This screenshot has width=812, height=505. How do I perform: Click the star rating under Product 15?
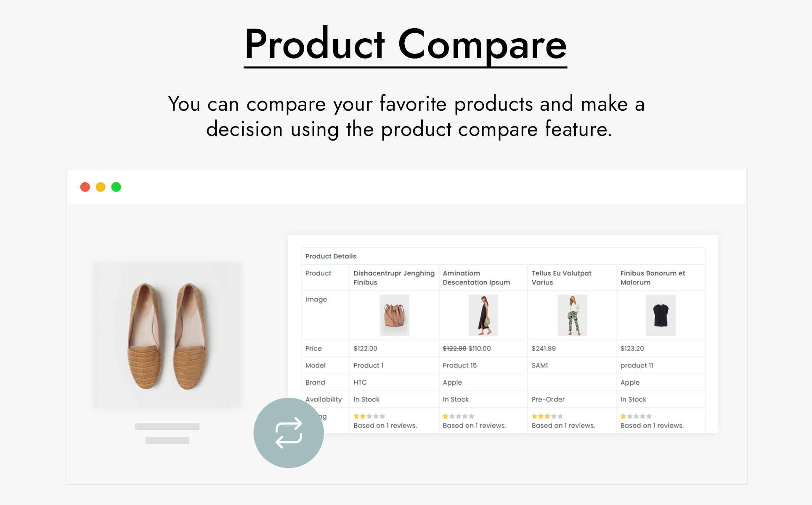click(458, 416)
